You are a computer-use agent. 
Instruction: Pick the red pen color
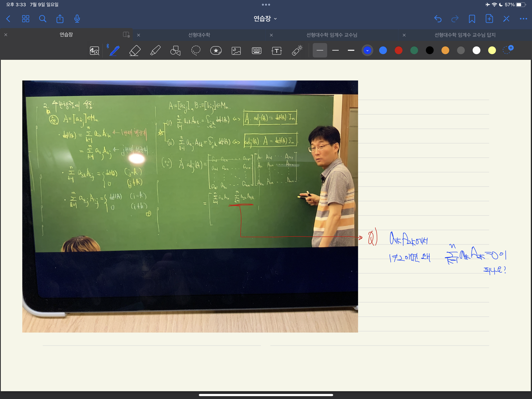click(x=399, y=50)
